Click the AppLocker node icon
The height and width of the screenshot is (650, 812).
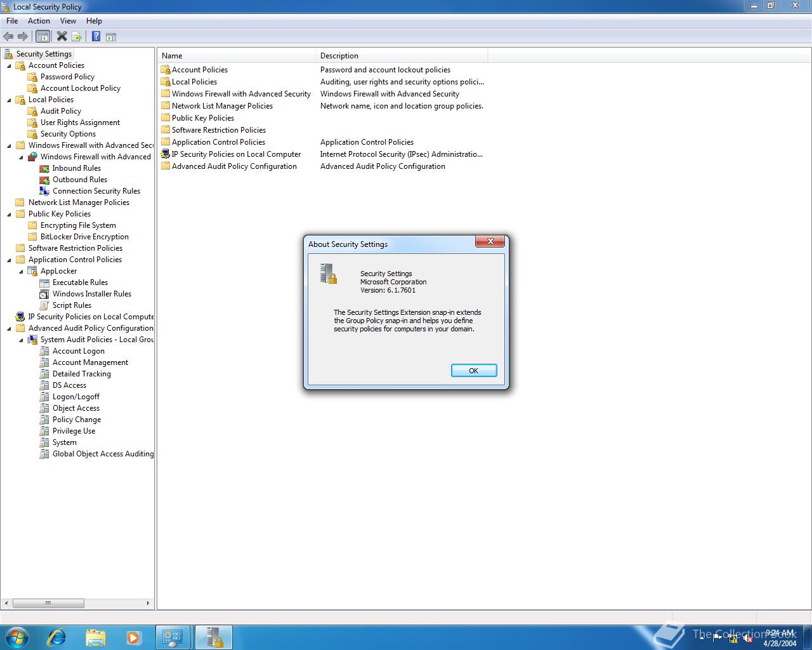(32, 271)
